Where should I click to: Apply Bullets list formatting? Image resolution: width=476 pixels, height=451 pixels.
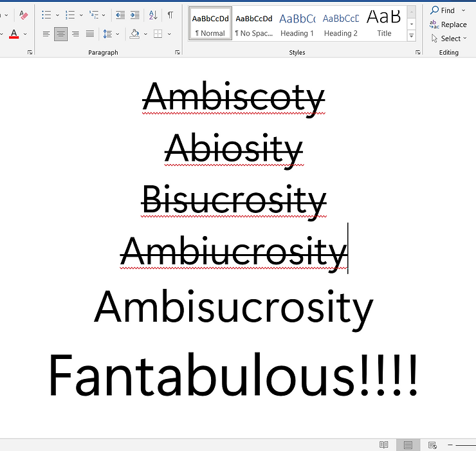(x=46, y=15)
